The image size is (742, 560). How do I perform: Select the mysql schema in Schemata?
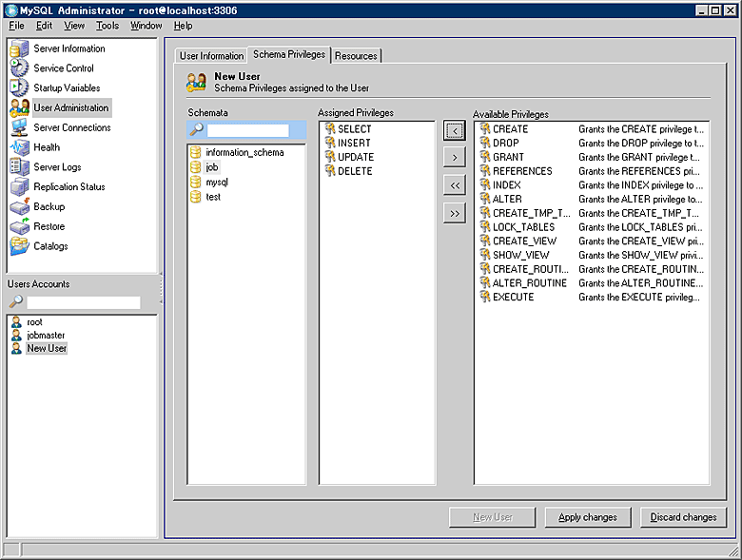[x=217, y=182]
